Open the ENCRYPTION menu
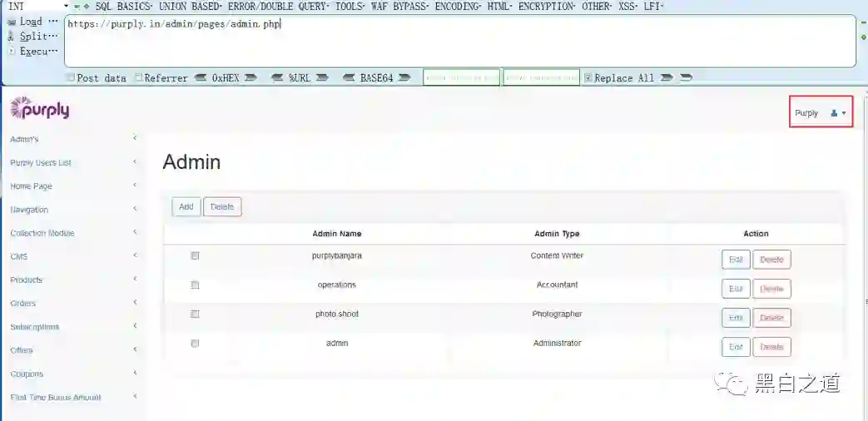Screen dimensions: 868x421 tap(548, 7)
